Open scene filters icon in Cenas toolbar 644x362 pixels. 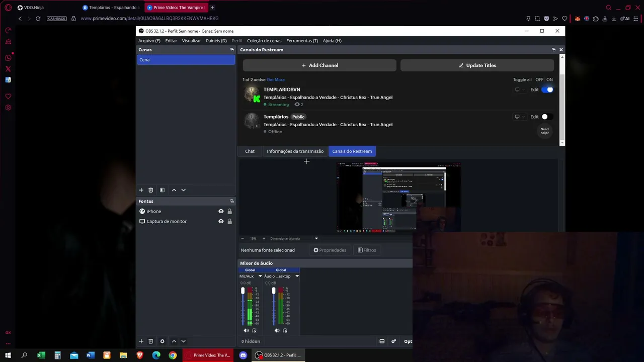162,190
